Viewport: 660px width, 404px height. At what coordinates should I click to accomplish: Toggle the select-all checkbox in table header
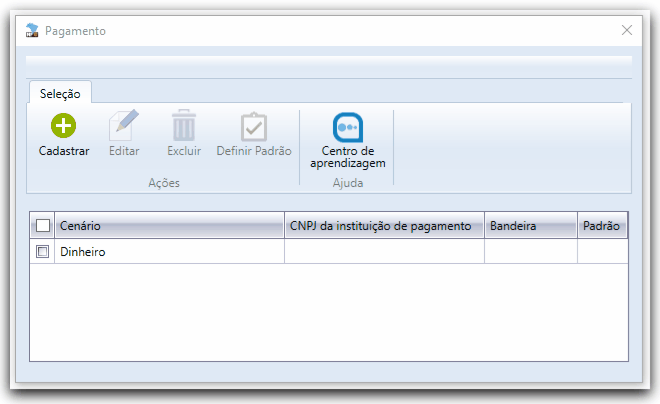click(43, 226)
